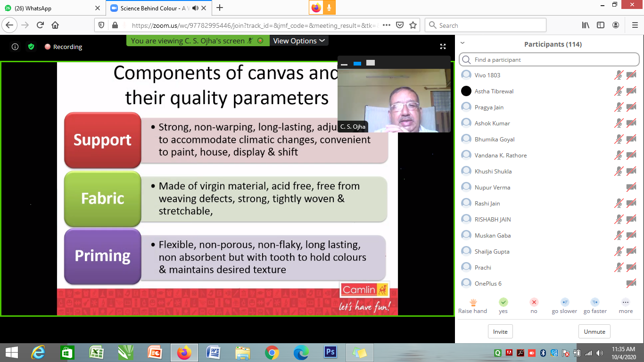Collapse the Participants panel chevron
The width and height of the screenshot is (644, 362).
[462, 43]
